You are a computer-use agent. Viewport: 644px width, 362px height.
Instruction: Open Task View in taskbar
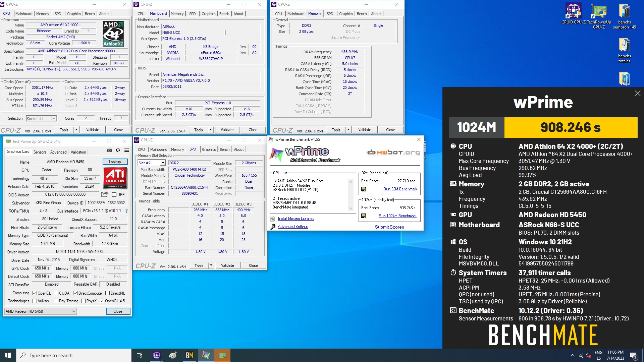pos(140,355)
